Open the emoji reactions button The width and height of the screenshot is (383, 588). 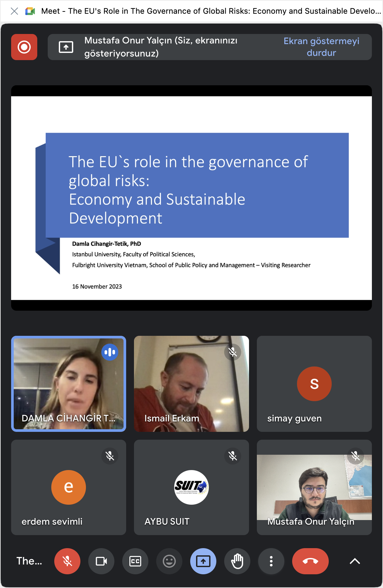click(169, 561)
